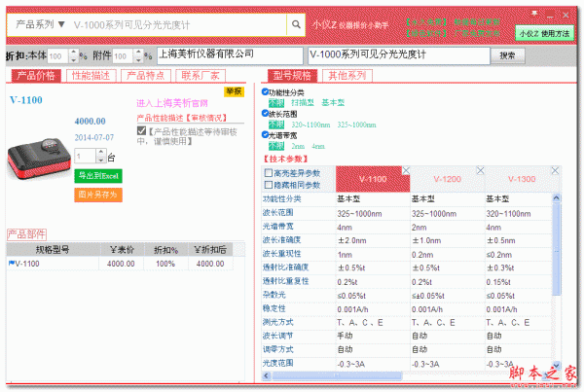Select 不限 under 功能性分类 filter

[276, 103]
